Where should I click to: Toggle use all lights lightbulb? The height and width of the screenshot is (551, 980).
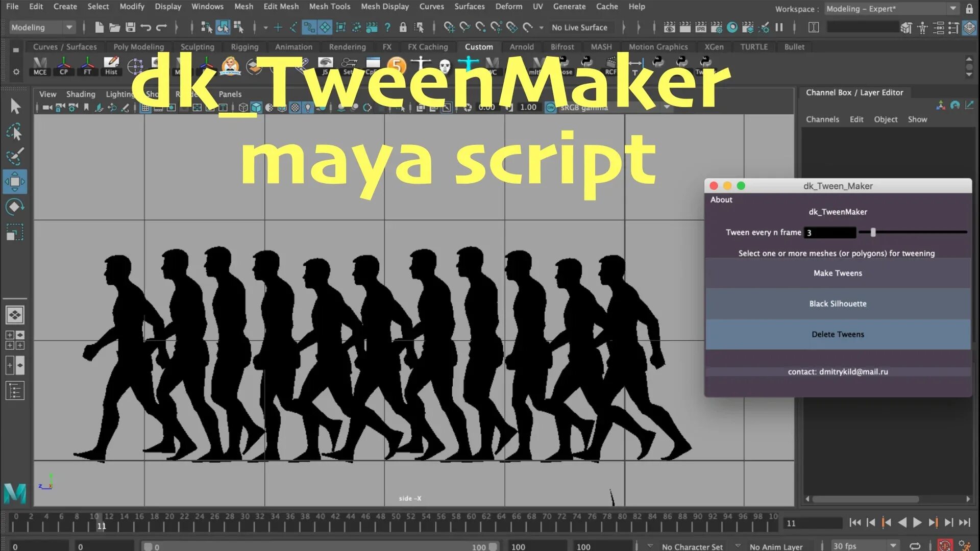click(x=308, y=108)
